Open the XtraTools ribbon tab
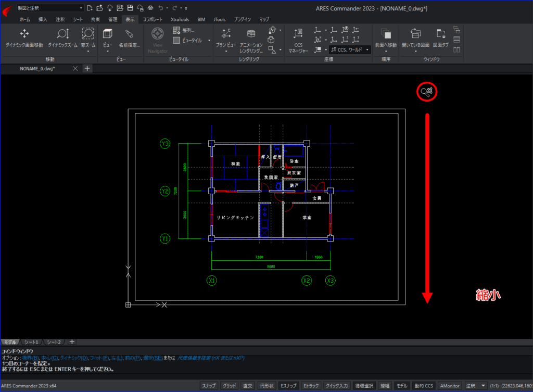Viewport: 533px width, 392px height. [x=180, y=19]
